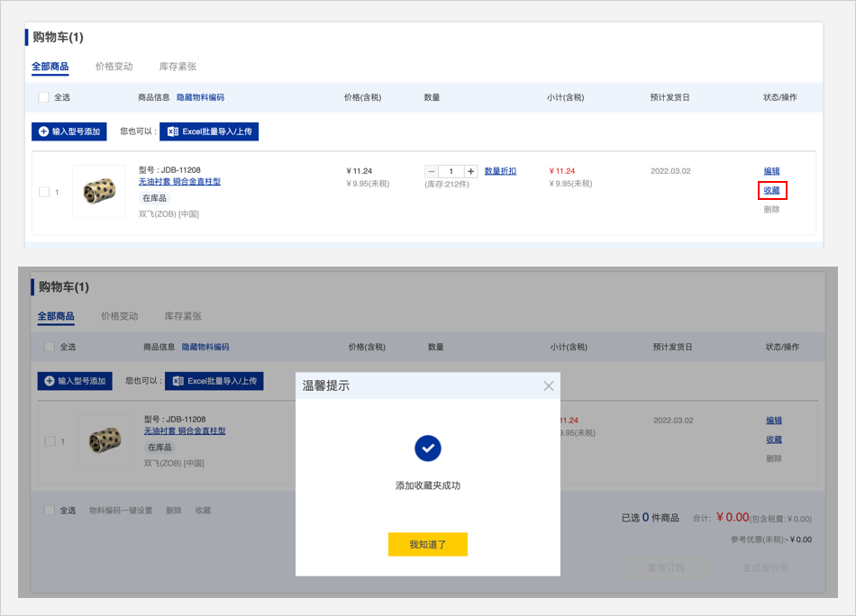
Task: Open the 数量折扣 discount link
Action: click(500, 171)
